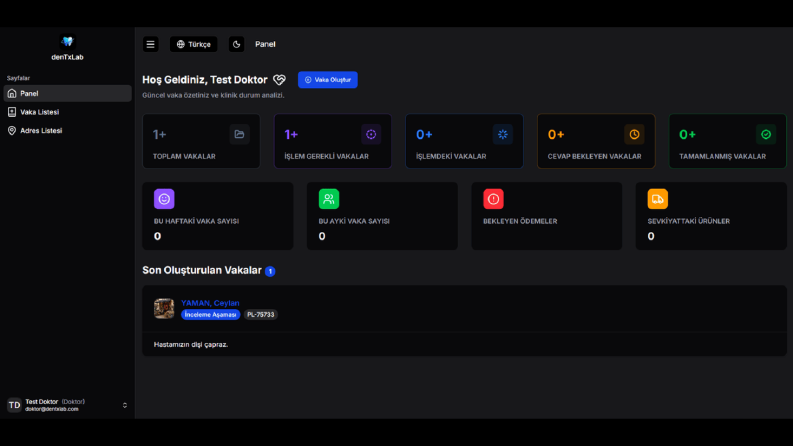Open Panel page in sidebar
Image resolution: width=793 pixels, height=446 pixels.
67,94
